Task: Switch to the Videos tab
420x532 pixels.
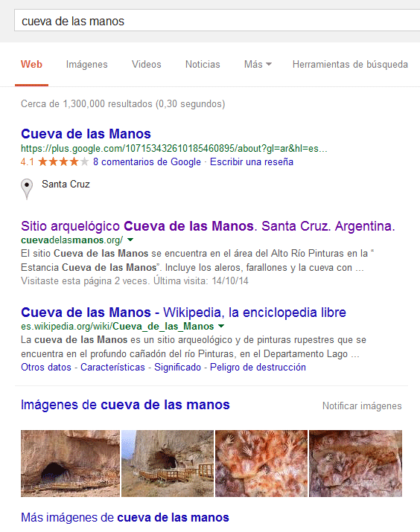Action: tap(147, 64)
